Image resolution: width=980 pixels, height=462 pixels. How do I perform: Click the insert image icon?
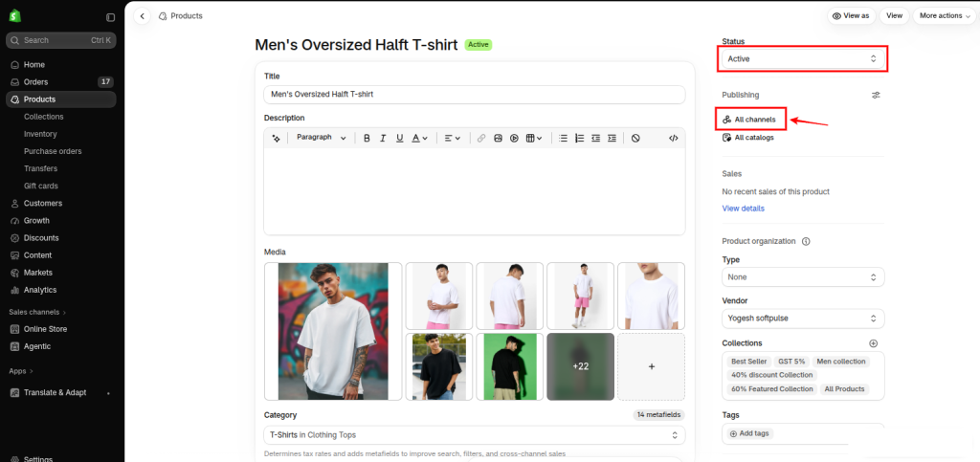498,138
